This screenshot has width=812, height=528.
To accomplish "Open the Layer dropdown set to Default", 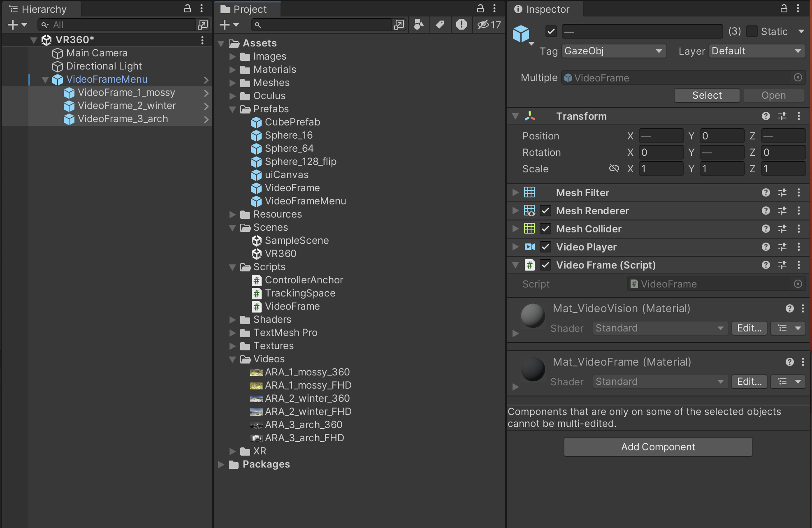I will (756, 51).
